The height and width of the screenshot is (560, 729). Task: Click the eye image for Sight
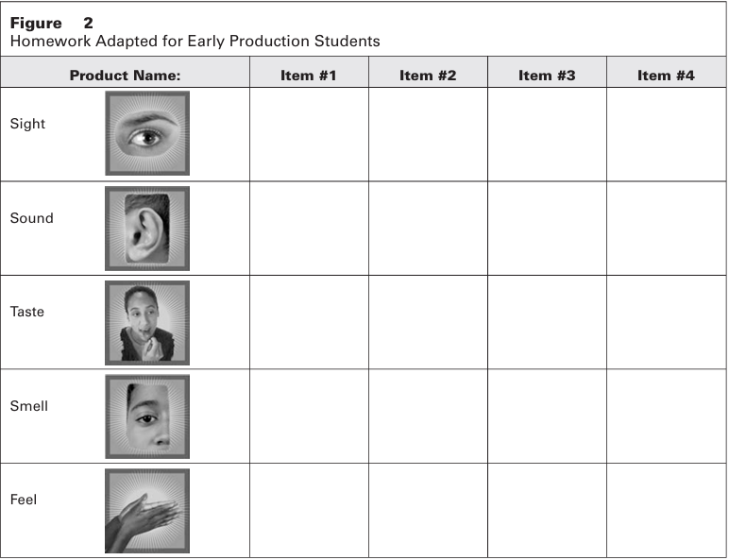(146, 133)
